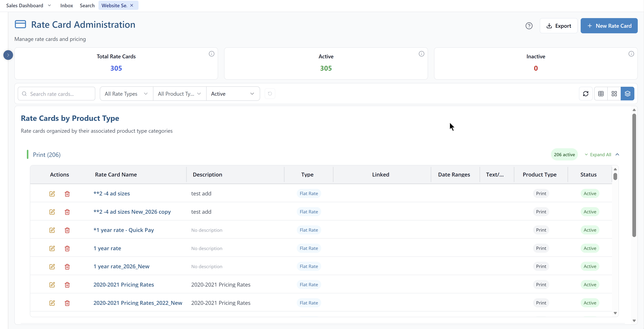Show info for Inactive card count
The image size is (644, 329).
pos(631,54)
